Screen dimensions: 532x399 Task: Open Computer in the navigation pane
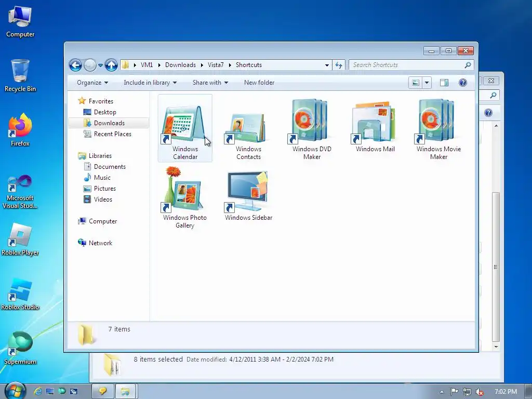tap(102, 221)
